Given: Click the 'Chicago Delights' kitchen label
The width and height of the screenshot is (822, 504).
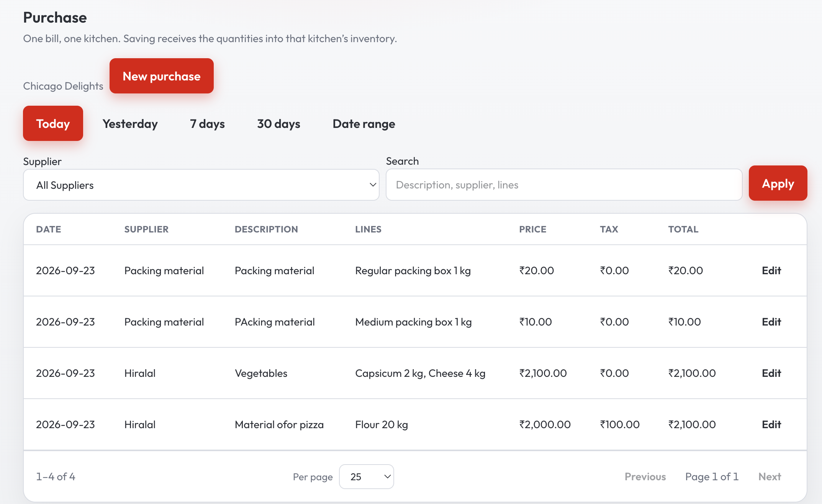Looking at the screenshot, I should click(63, 86).
